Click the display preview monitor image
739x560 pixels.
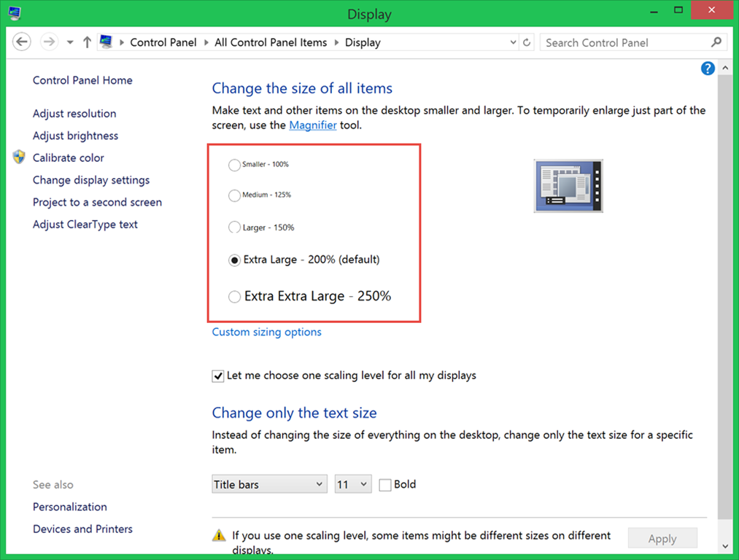(568, 186)
